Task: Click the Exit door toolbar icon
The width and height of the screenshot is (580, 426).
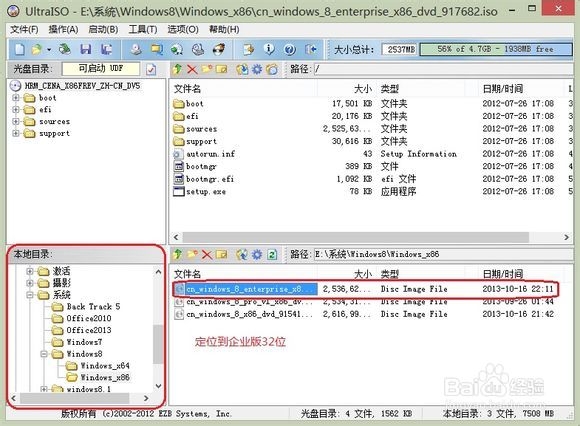Action: pos(310,49)
